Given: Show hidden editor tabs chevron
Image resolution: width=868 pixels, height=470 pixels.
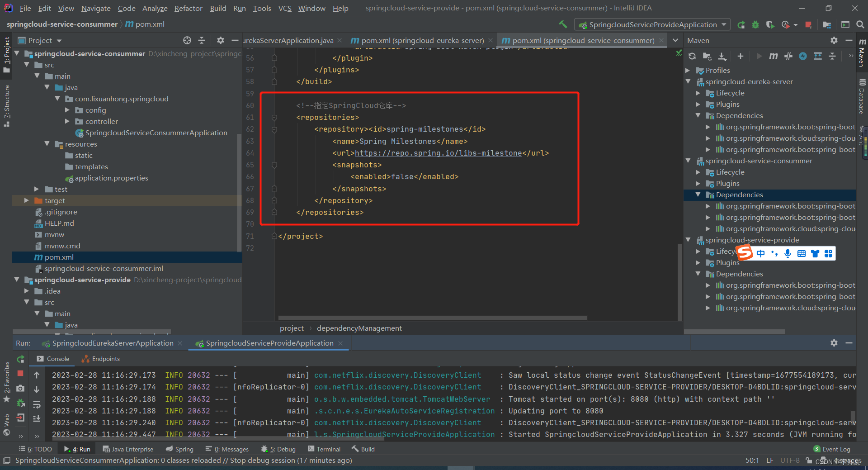Looking at the screenshot, I should pyautogui.click(x=675, y=40).
